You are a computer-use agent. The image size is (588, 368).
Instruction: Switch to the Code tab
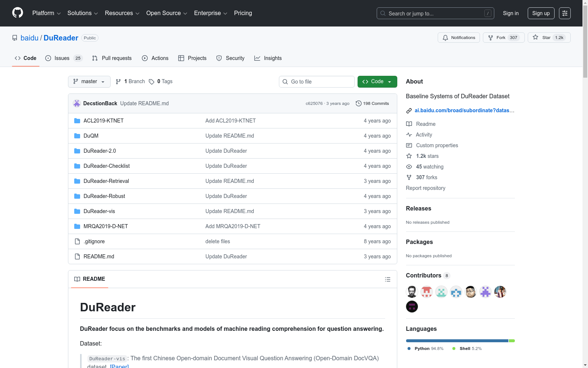pyautogui.click(x=26, y=58)
